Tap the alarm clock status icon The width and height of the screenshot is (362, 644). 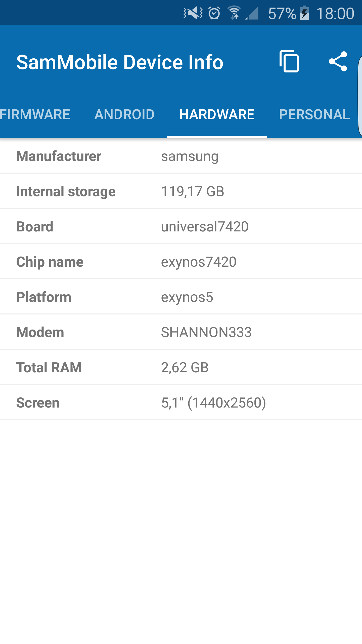[x=214, y=13]
